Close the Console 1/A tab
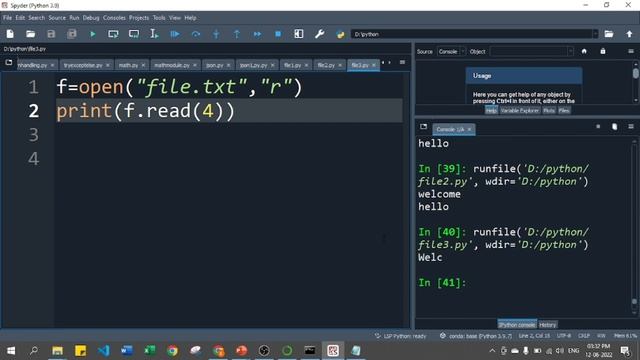Viewport: 640px width, 360px height. pos(469,129)
